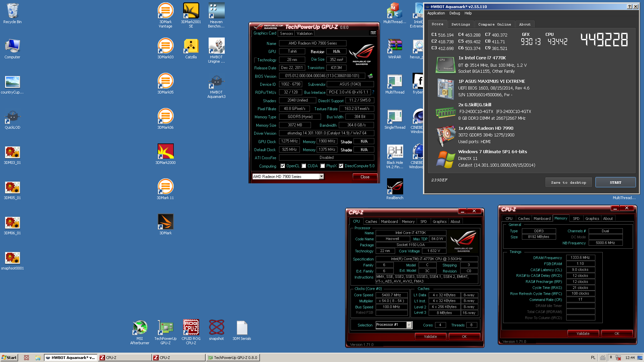Open the snapshot desktop shortcut
644x362 pixels.
tap(216, 330)
